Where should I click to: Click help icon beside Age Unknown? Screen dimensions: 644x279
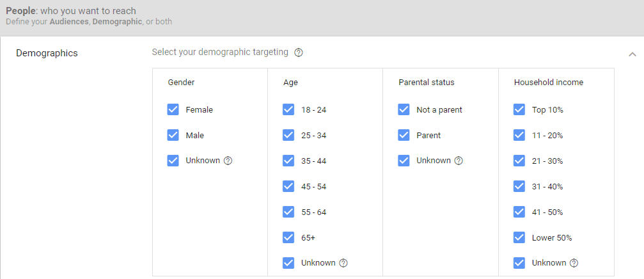pos(343,263)
